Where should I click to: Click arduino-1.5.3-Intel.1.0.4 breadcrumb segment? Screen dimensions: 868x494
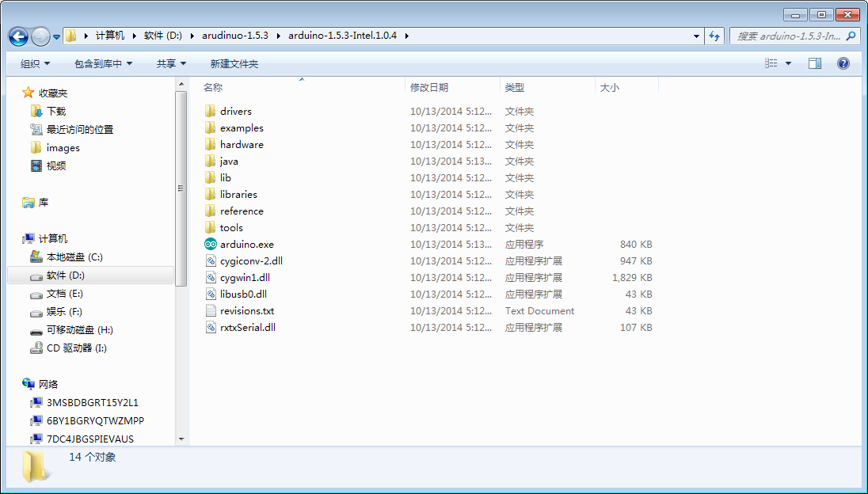[x=342, y=36]
